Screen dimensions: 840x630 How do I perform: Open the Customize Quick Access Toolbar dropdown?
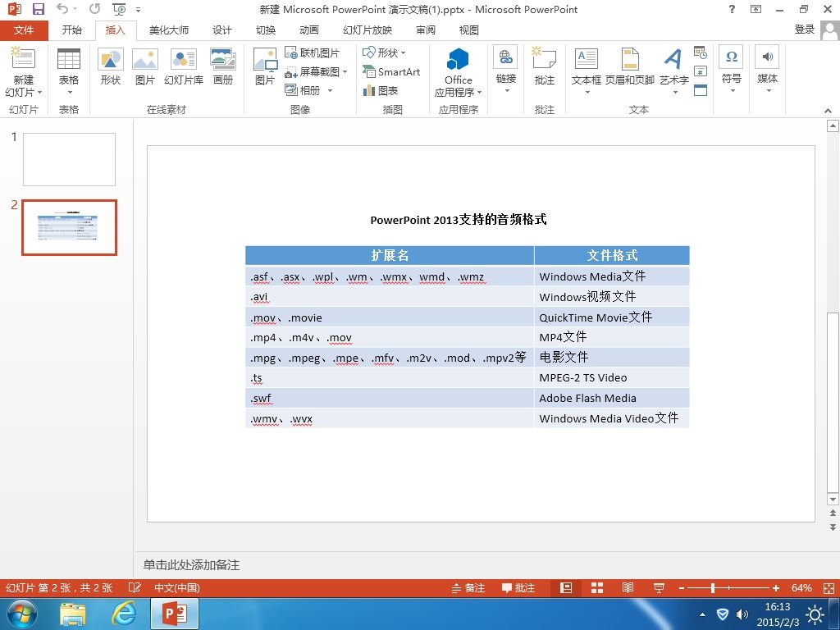pyautogui.click(x=138, y=10)
